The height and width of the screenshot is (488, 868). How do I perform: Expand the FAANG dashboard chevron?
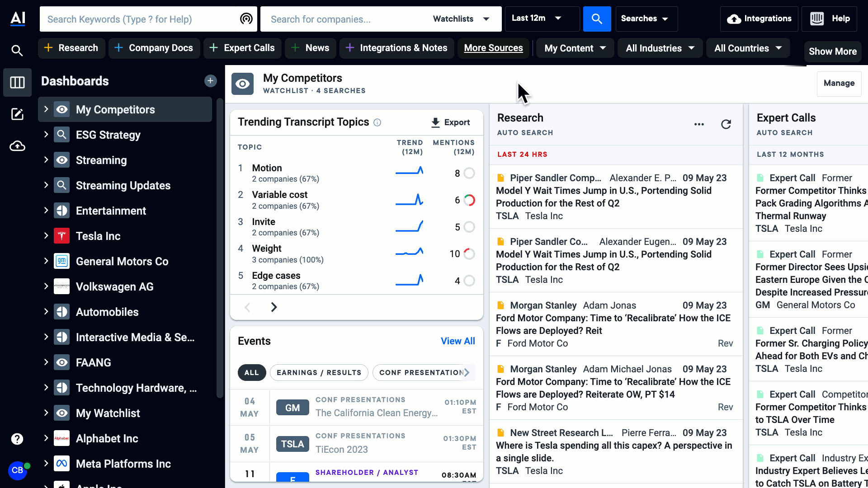coord(46,362)
